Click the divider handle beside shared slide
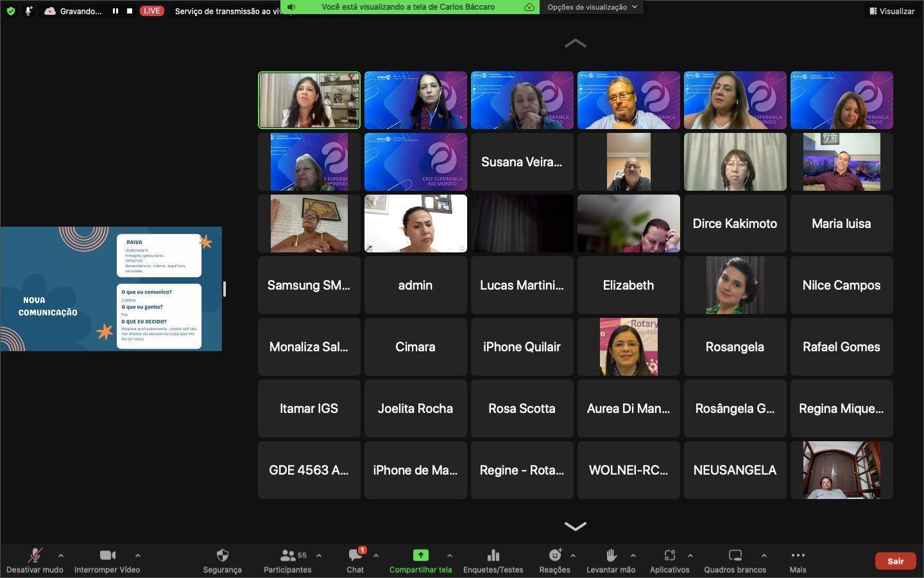Screen dimensions: 924x578 coord(224,289)
